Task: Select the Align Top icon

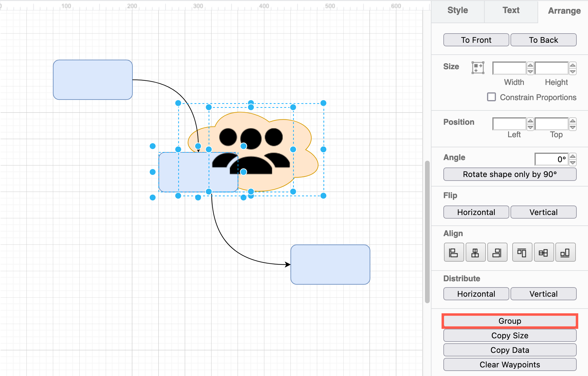Action: pos(522,252)
